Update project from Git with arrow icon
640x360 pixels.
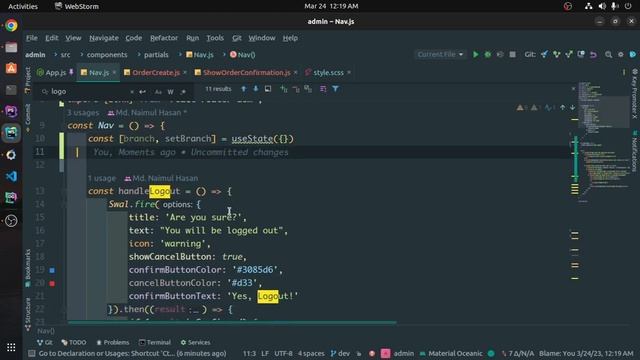(544, 54)
